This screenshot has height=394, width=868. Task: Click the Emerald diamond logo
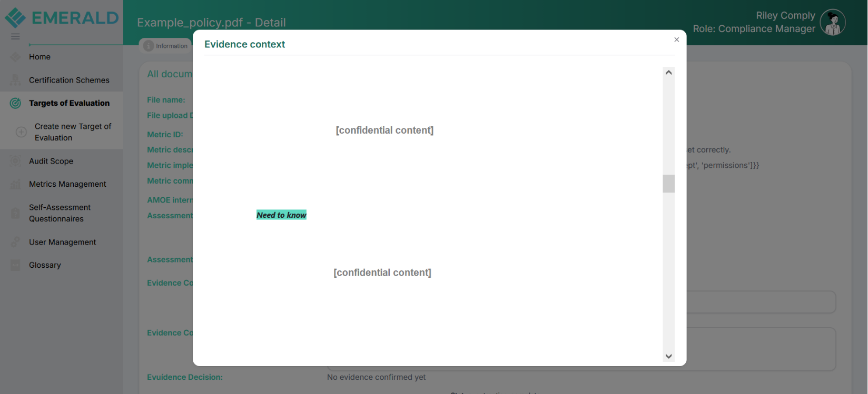pos(15,17)
